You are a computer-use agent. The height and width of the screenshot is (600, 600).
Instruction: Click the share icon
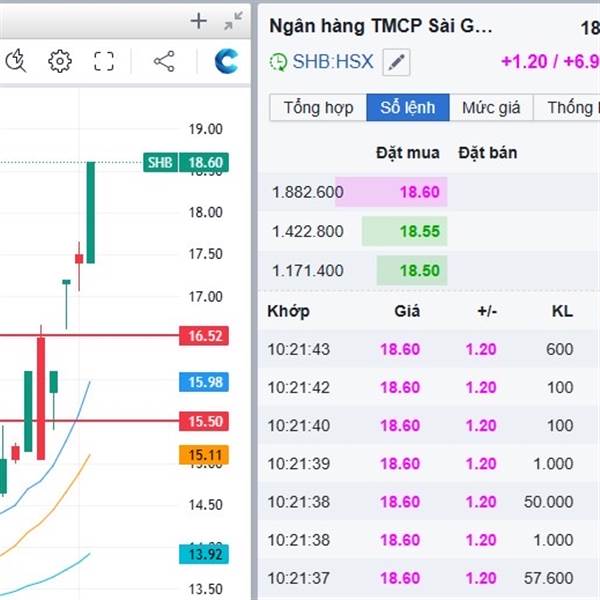164,61
